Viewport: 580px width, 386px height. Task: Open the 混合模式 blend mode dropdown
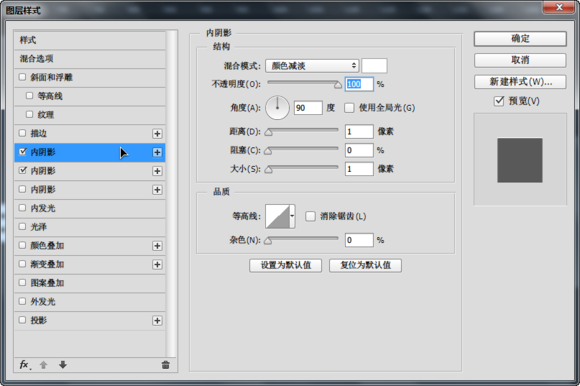point(312,66)
